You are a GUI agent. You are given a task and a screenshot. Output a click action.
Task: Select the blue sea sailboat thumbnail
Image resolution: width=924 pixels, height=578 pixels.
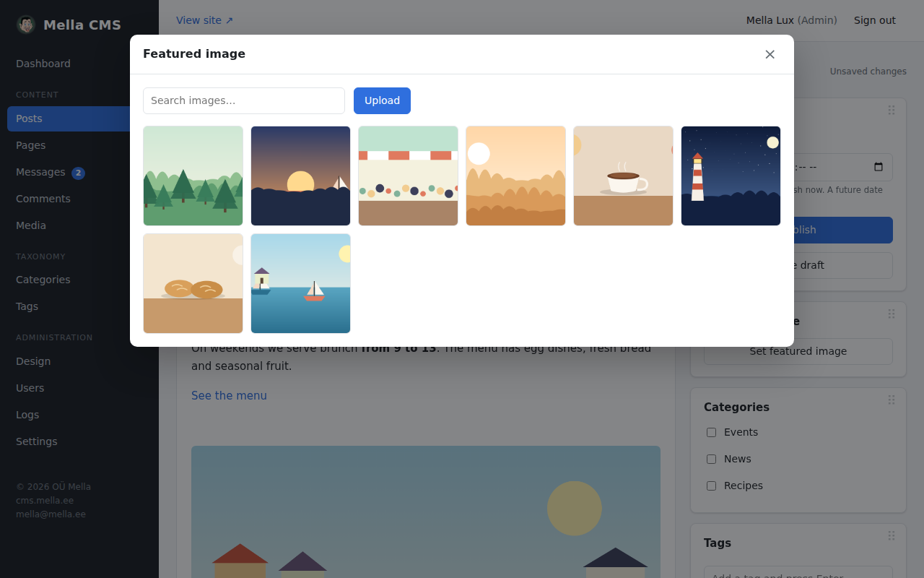(x=300, y=283)
